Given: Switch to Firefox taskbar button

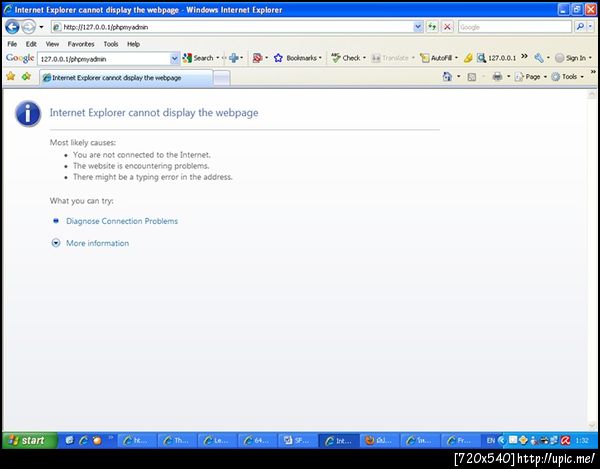Looking at the screenshot, I should [380, 441].
